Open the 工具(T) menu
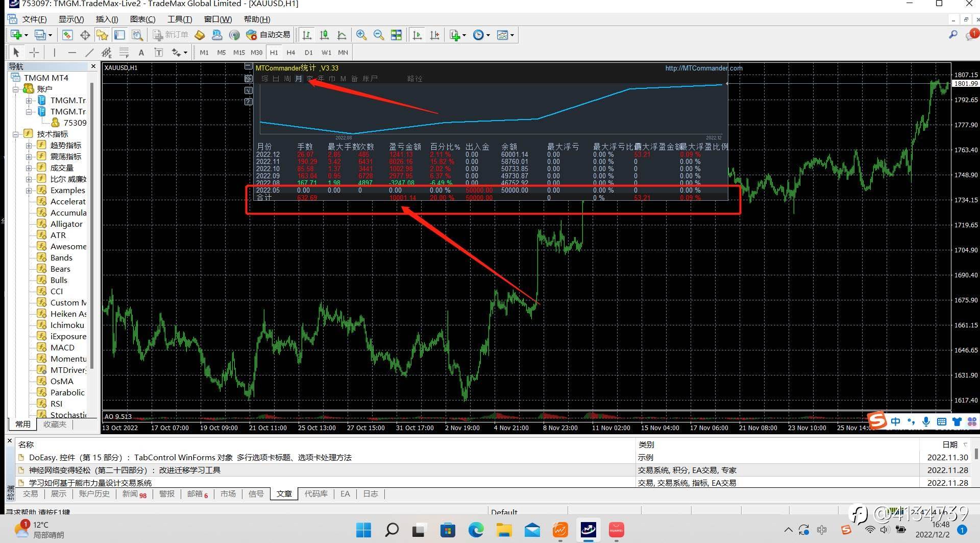 (180, 19)
